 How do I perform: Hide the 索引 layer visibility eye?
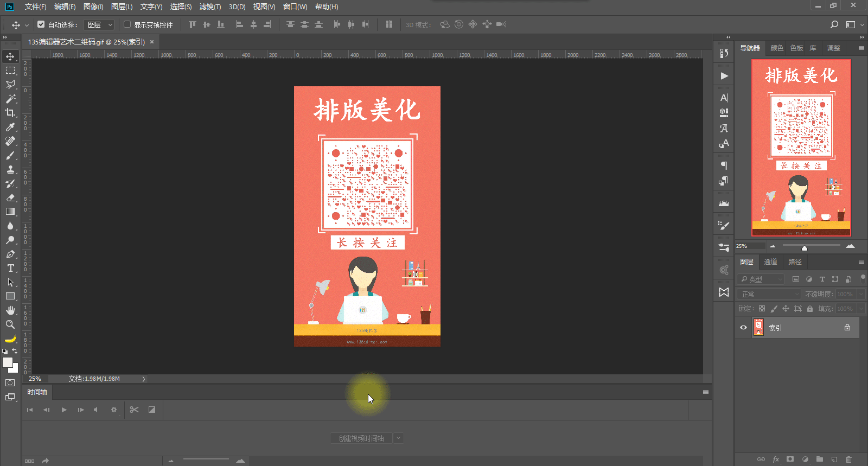pyautogui.click(x=743, y=327)
